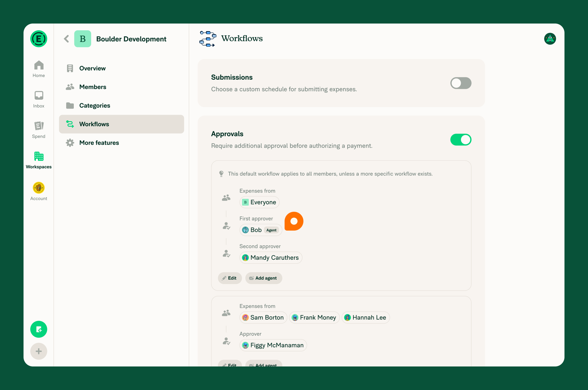588x390 pixels.
Task: Click the approver icon beside Figgy McManaman
Action: coord(226,341)
